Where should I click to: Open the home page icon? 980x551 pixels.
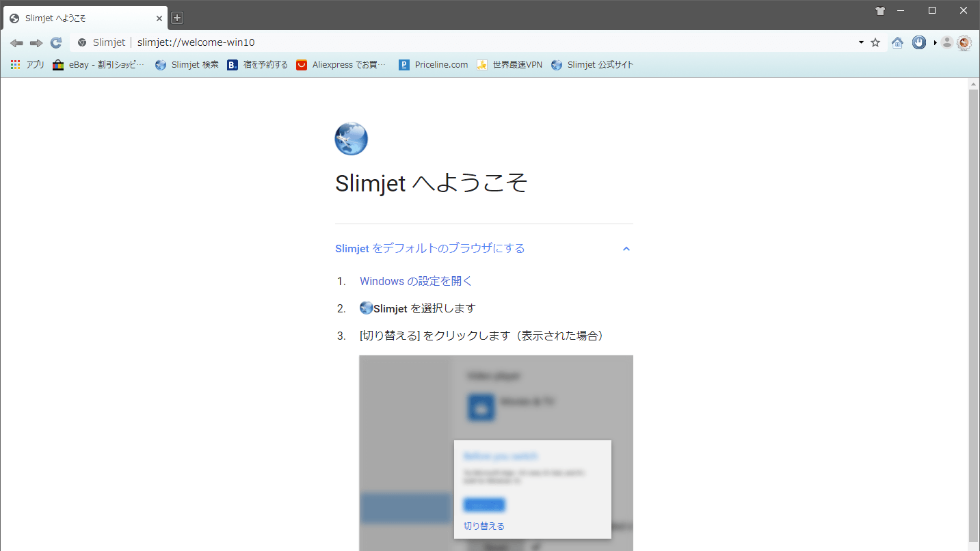click(898, 42)
